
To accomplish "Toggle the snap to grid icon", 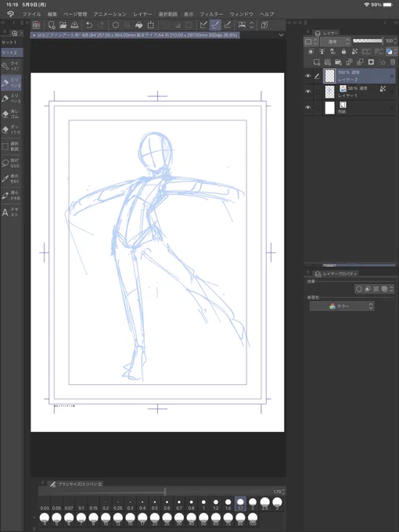I will pos(228,25).
